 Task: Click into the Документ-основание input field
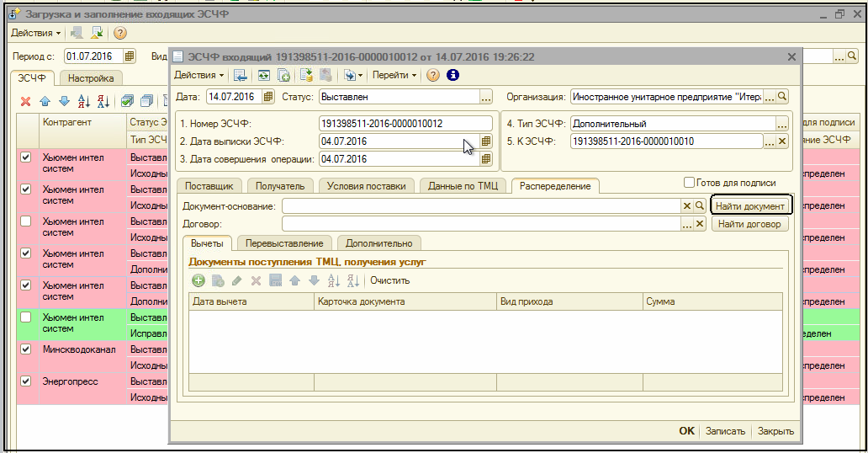(x=479, y=206)
